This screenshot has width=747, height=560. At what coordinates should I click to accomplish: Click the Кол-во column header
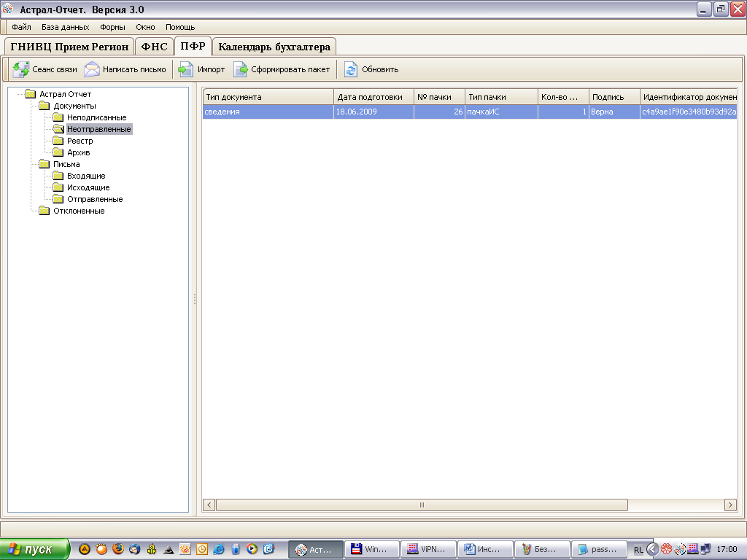[563, 97]
